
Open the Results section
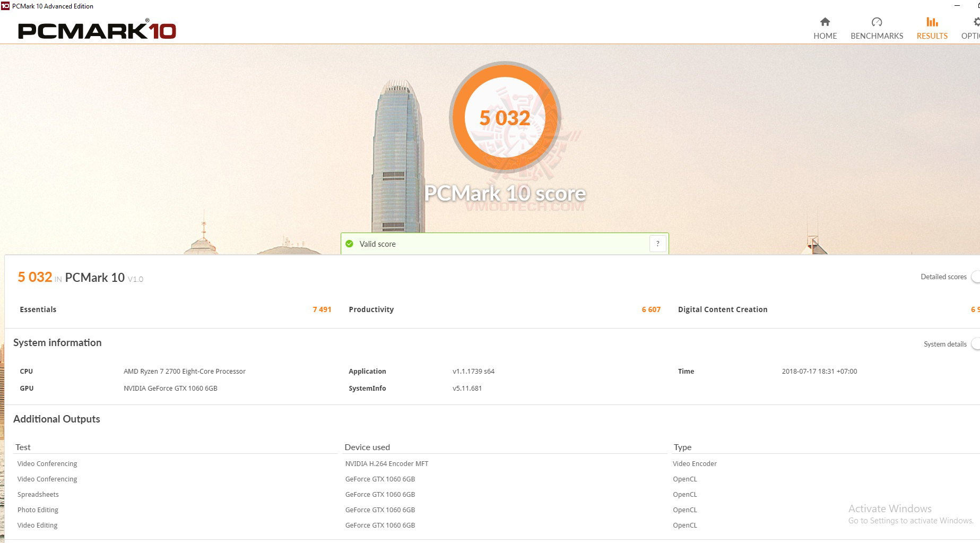tap(932, 29)
